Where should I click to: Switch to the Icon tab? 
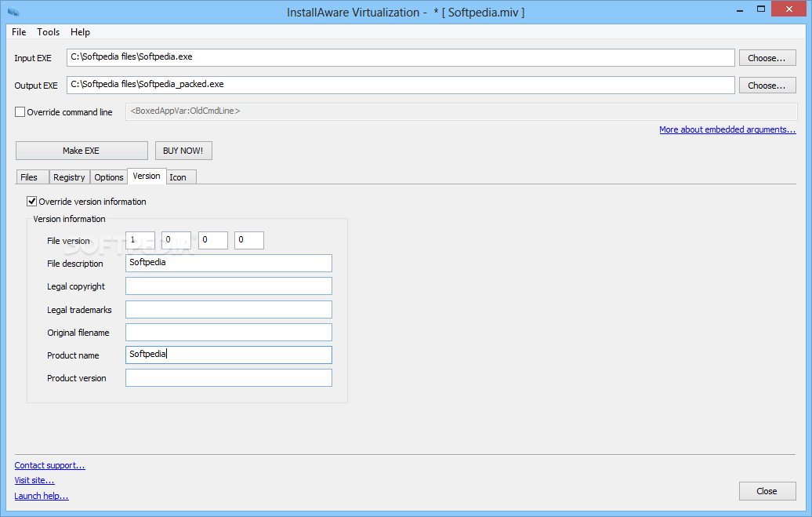[x=181, y=177]
